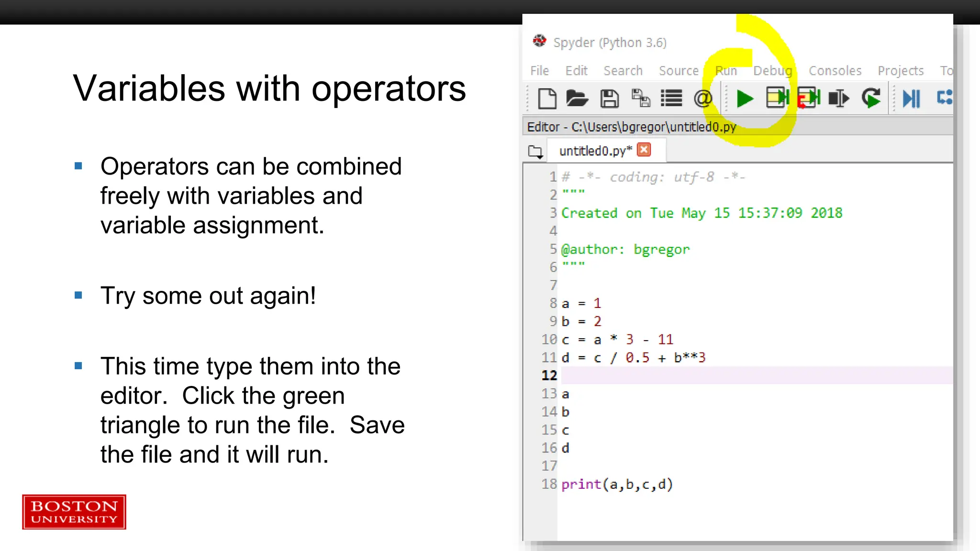Open the browse tabs dropdown left of untitled0.py
The height and width of the screenshot is (551, 980).
(x=535, y=152)
